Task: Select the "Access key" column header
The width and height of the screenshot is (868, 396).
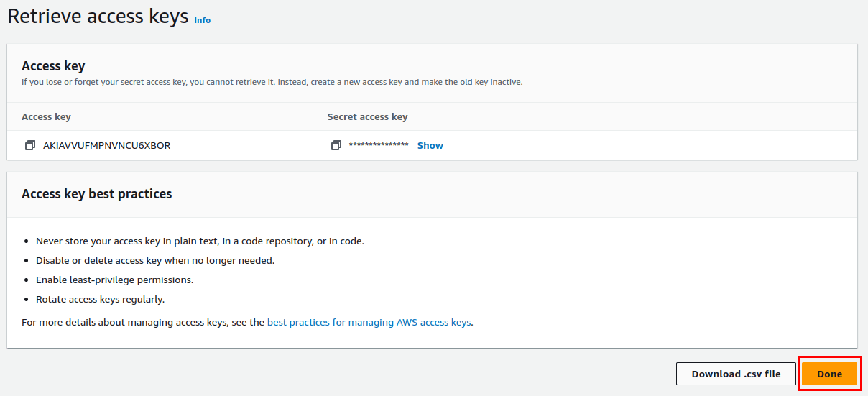Action: tap(46, 116)
